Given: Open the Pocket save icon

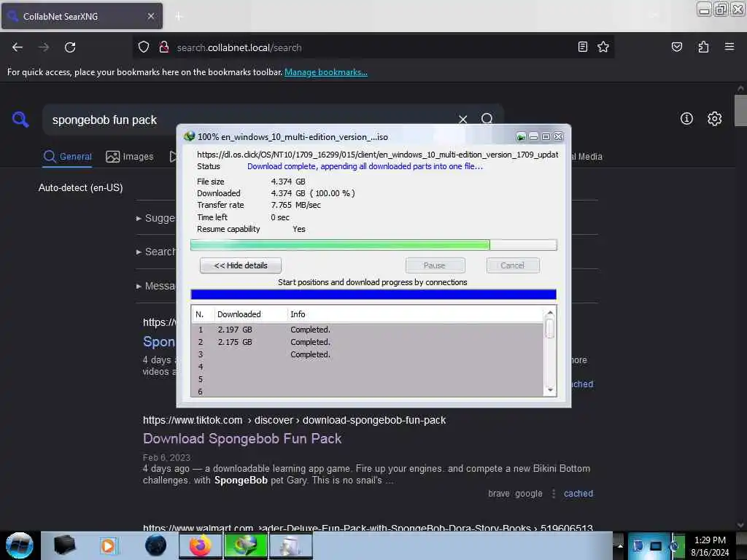Looking at the screenshot, I should tap(676, 47).
